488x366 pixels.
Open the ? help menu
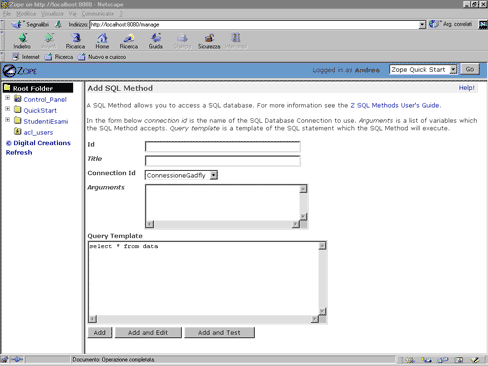121,14
